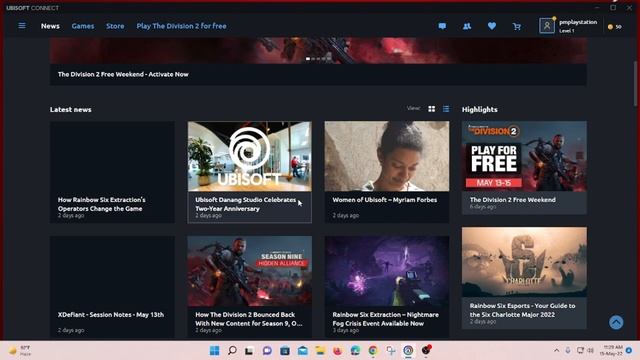
Task: Show hidden system tray icons
Action: pyautogui.click(x=556, y=350)
